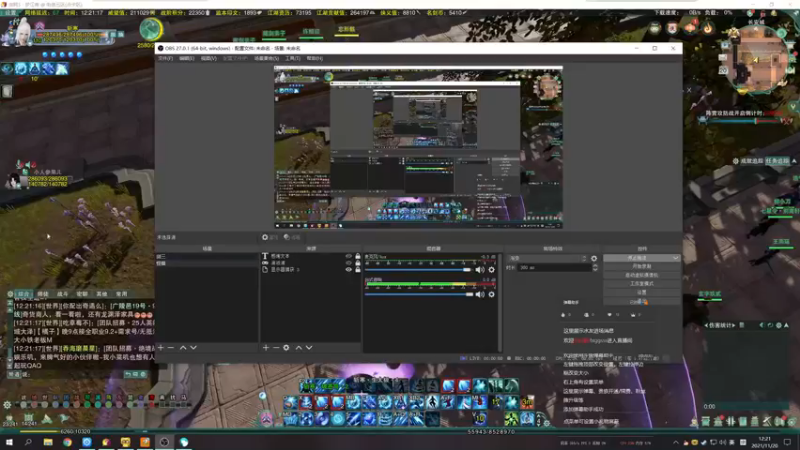Open scene transition properties gear
Image resolution: width=800 pixels, height=450 pixels.
pos(594,259)
